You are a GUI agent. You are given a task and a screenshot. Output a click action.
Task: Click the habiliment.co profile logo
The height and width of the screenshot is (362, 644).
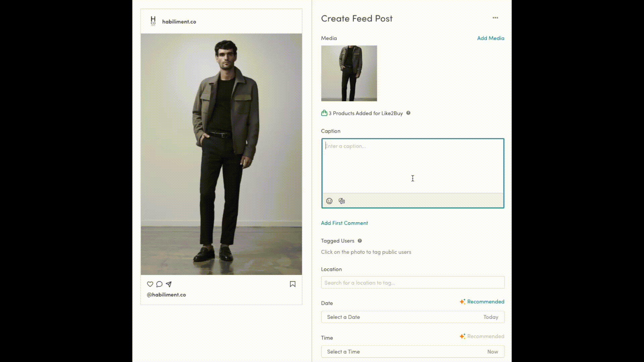pos(153,21)
